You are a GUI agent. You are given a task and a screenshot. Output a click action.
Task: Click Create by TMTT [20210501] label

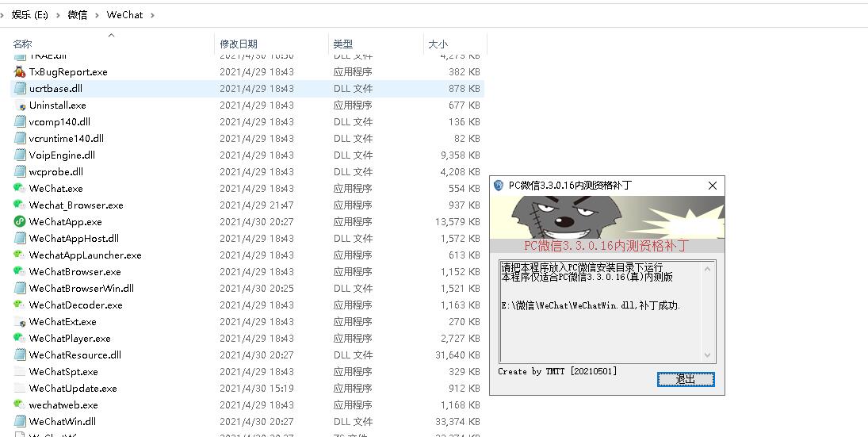point(557,371)
